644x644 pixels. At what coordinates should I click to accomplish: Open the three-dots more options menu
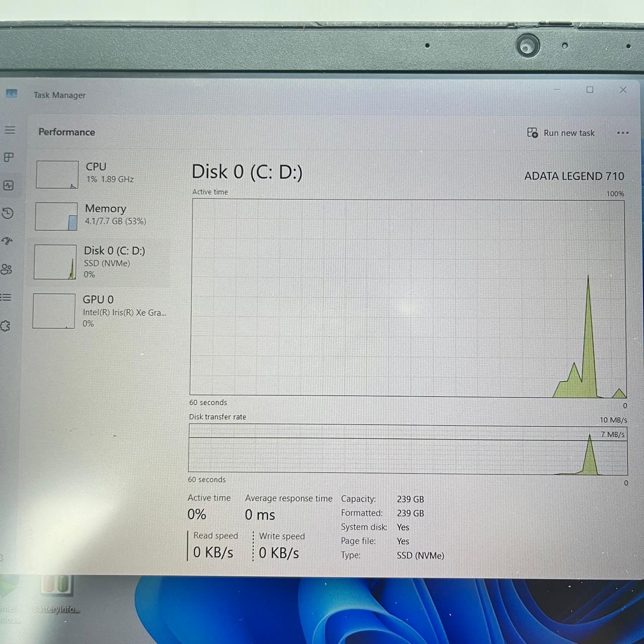(x=622, y=133)
